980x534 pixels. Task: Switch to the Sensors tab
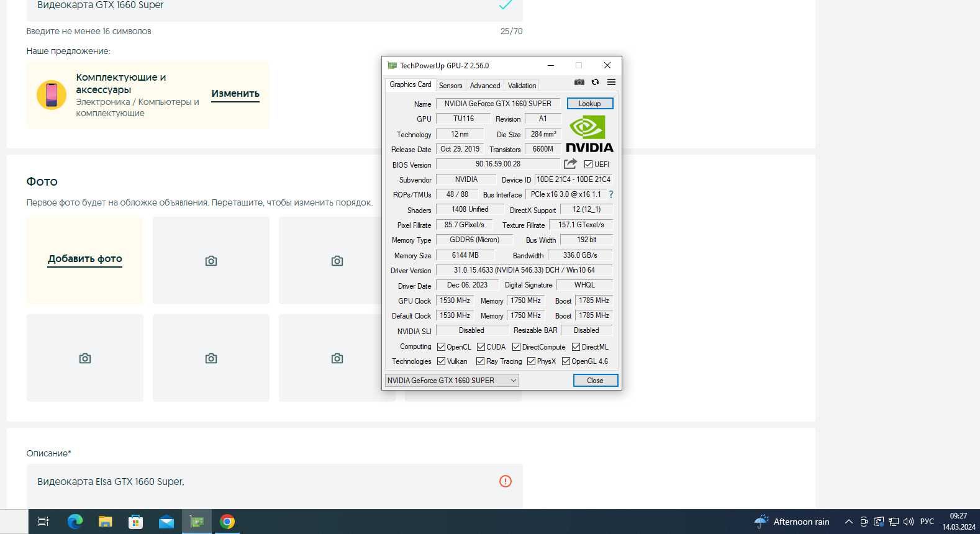[450, 86]
